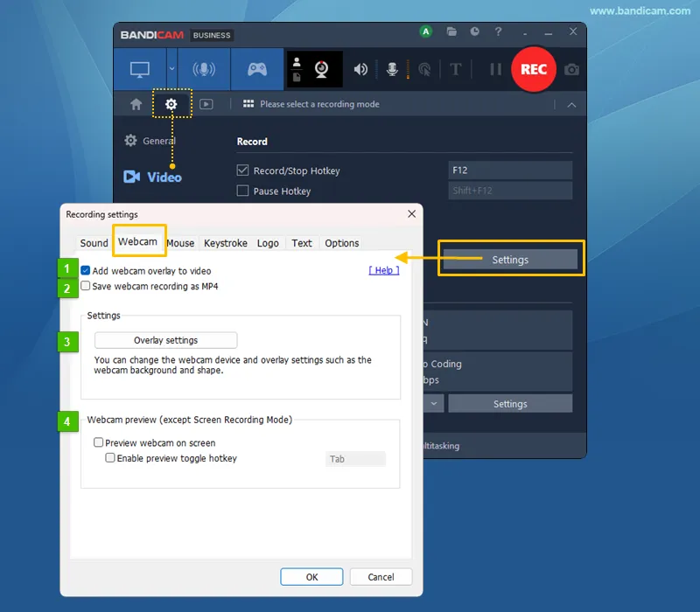Click the recording mode grid icon
Image resolution: width=700 pixels, height=612 pixels.
(248, 104)
